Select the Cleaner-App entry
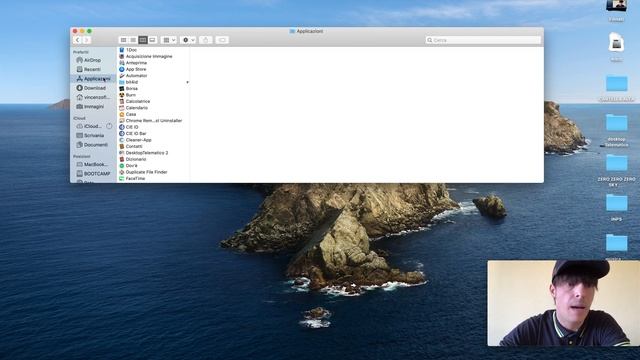 point(136,140)
